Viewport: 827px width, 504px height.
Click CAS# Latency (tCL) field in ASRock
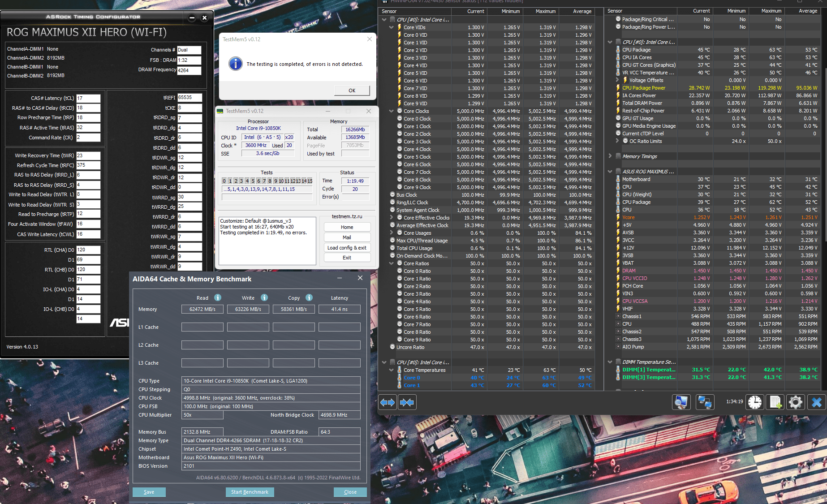click(88, 98)
